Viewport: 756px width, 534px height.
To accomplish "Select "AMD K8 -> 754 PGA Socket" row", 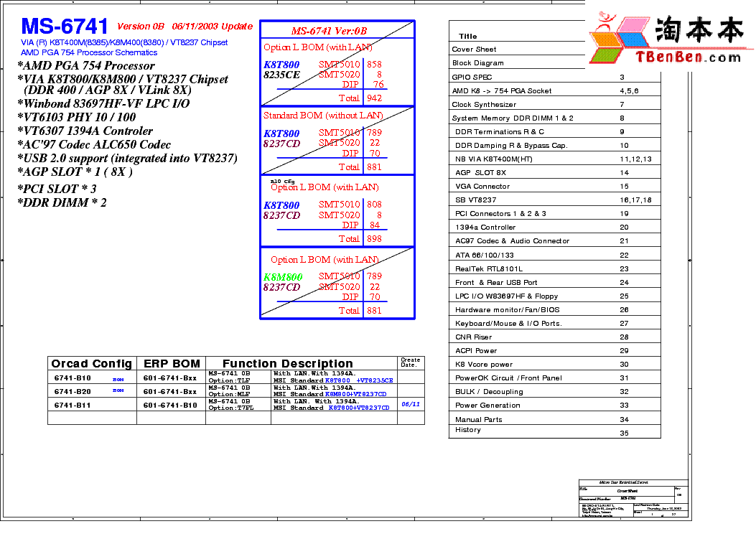I will pos(554,90).
